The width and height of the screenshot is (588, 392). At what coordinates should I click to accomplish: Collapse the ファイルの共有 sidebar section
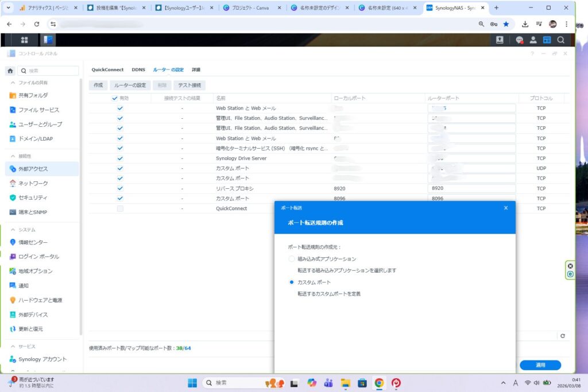click(13, 83)
